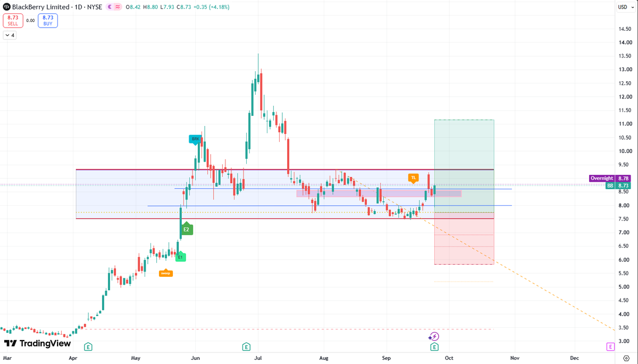Screen dimensions: 638x364
Task: Click the earnings E icon near April
Action: point(88,347)
